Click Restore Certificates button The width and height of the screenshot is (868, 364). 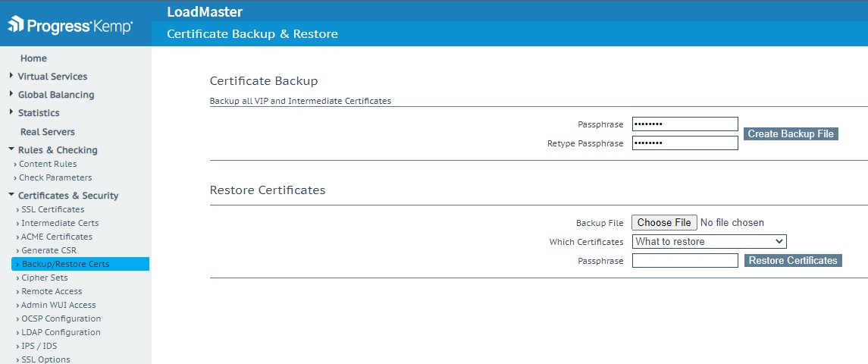pos(793,260)
